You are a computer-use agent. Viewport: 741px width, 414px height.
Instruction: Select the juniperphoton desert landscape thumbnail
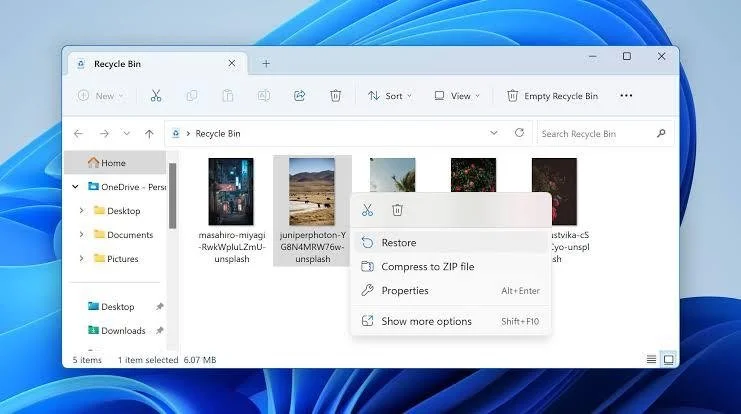click(x=312, y=191)
